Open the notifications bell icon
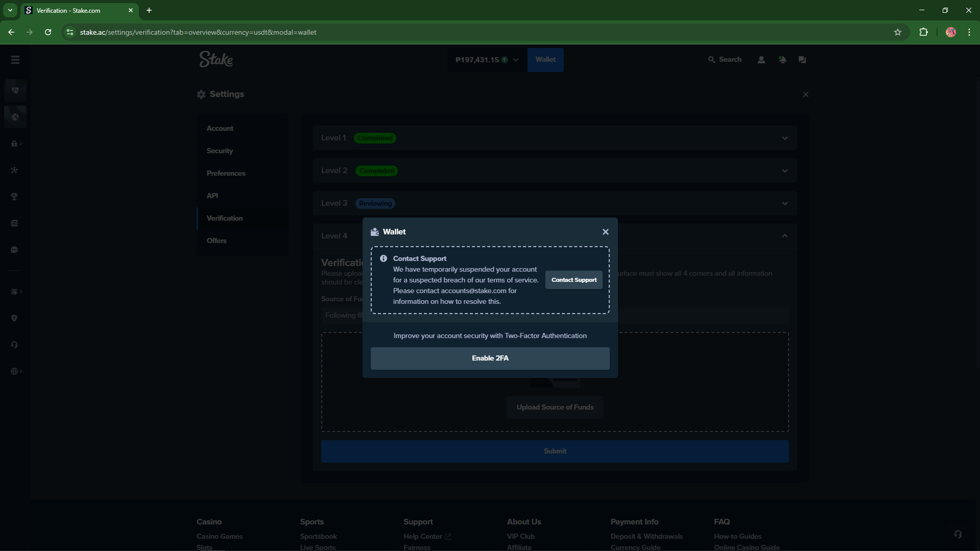This screenshot has width=980, height=551. 782,60
